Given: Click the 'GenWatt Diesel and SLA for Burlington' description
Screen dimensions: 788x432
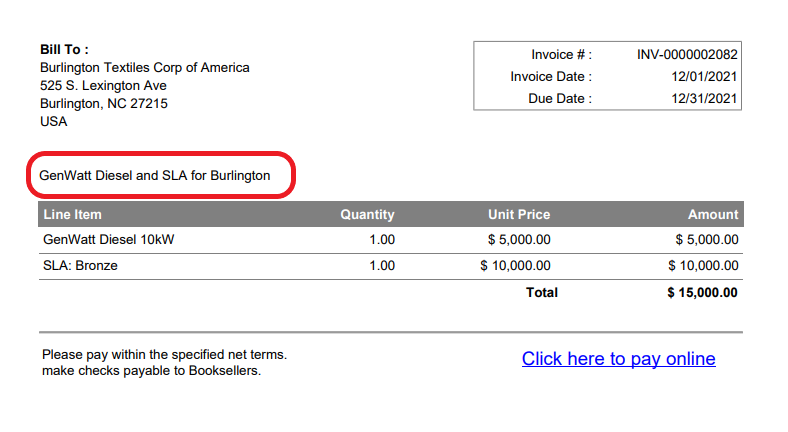Looking at the screenshot, I should 154,175.
